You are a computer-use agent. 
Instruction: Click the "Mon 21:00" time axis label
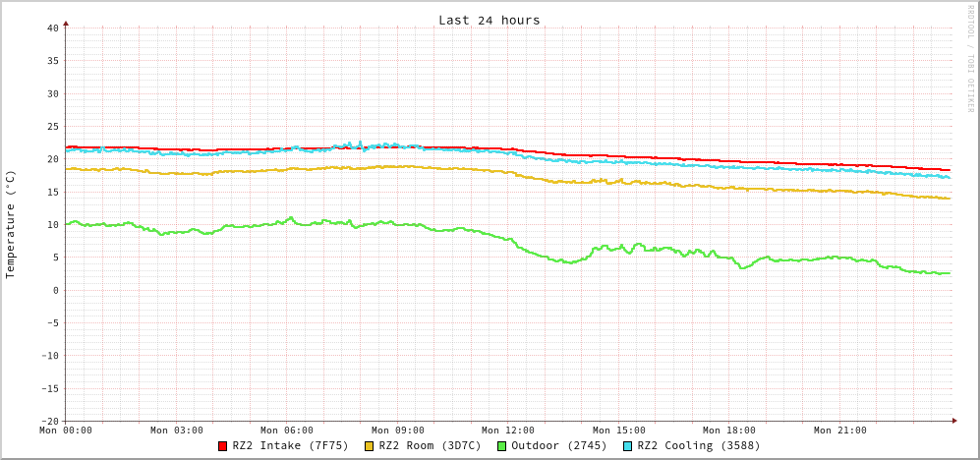[x=840, y=431]
